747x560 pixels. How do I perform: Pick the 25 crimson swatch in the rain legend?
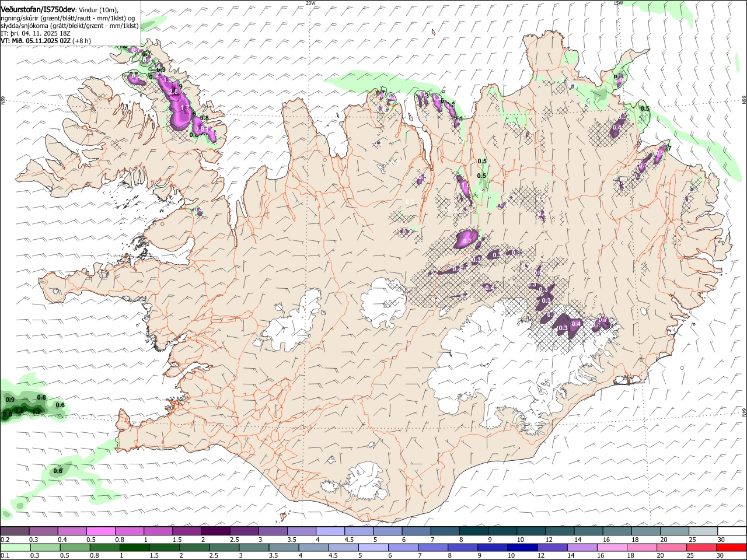pos(701,548)
